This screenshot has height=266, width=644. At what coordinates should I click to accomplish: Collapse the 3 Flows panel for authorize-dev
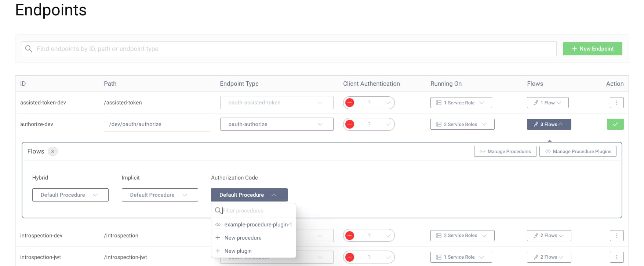pyautogui.click(x=549, y=124)
